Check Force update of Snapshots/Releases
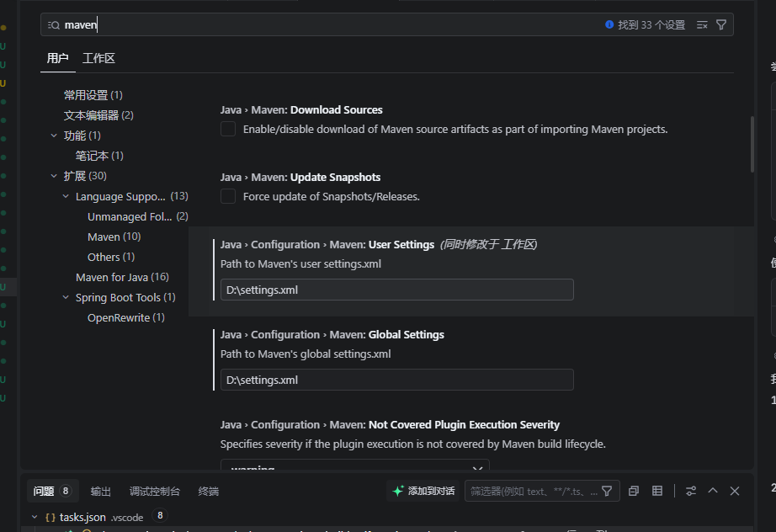This screenshot has width=776, height=532. point(227,196)
